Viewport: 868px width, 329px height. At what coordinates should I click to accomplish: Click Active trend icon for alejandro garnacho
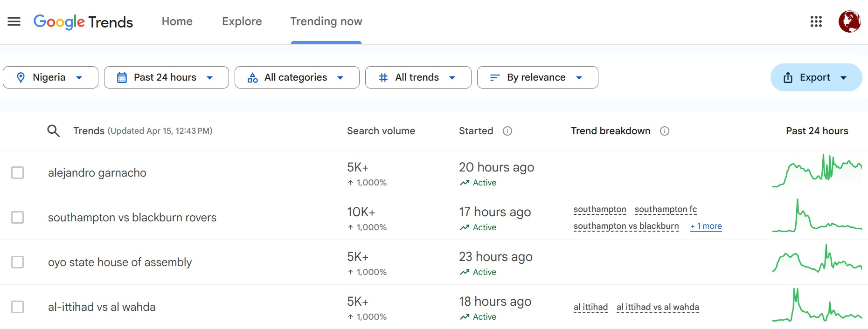click(x=465, y=183)
